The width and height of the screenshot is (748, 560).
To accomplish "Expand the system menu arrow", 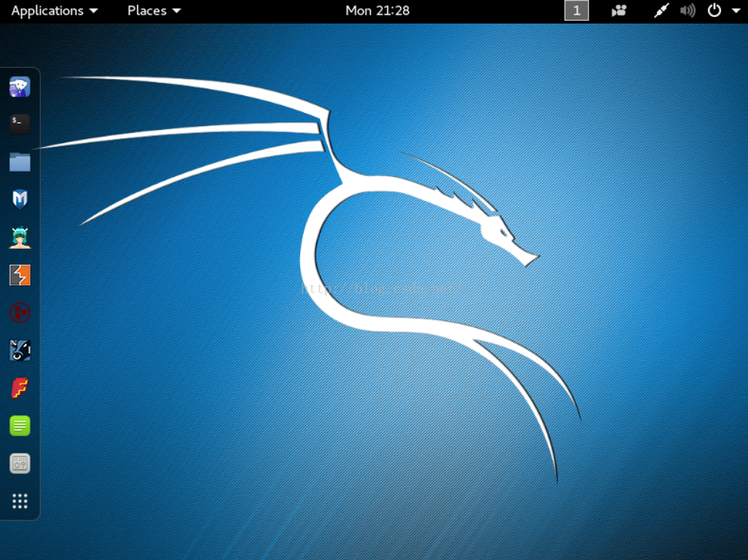I will (x=736, y=11).
